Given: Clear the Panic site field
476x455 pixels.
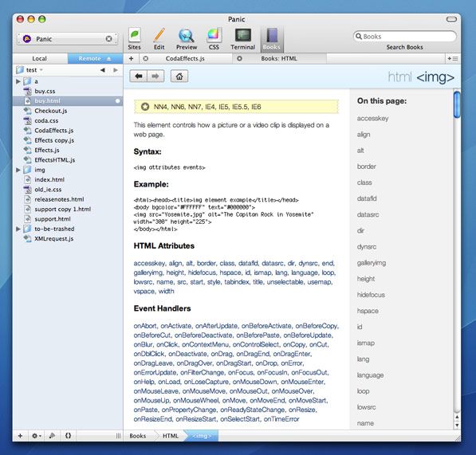Looking at the screenshot, I should pyautogui.click(x=108, y=39).
